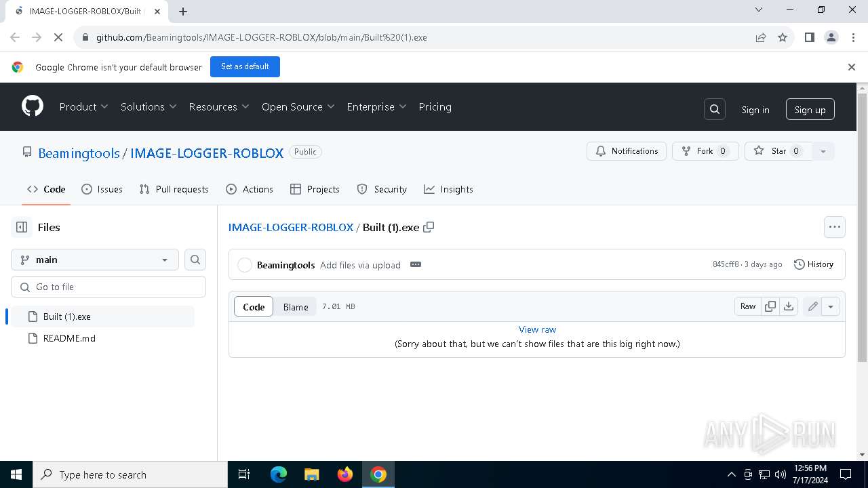Set Chrome as default browser
The height and width of the screenshot is (488, 868).
(x=245, y=66)
